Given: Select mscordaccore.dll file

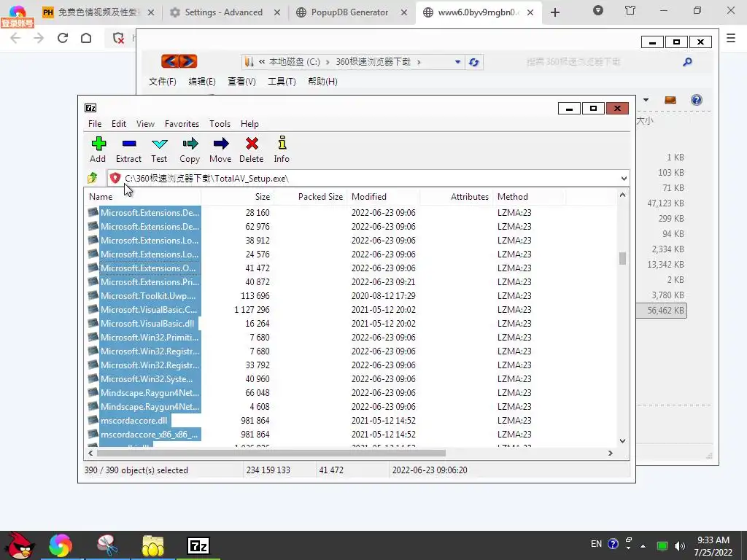Looking at the screenshot, I should 134,421.
